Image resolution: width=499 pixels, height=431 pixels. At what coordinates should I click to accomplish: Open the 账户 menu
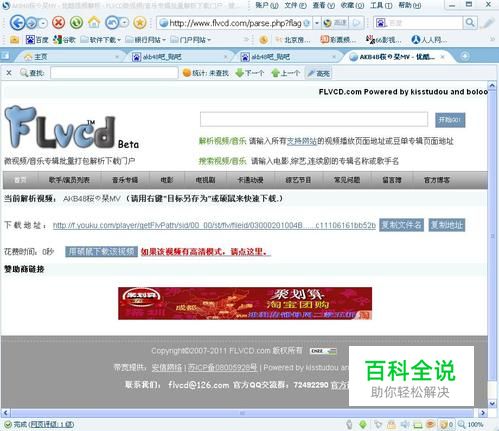(267, 5)
